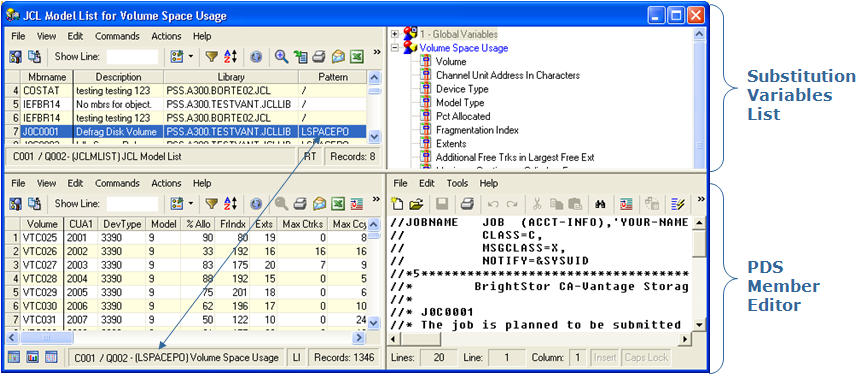Click refresh globe icon in Volume Space Usage toolbar
The image size is (868, 375).
(255, 204)
